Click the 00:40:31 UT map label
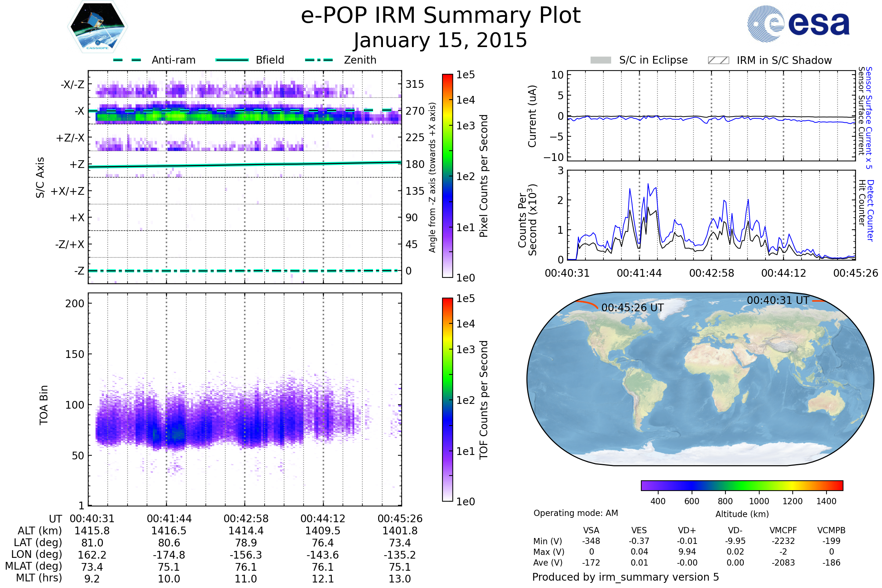The width and height of the screenshot is (882, 588). point(778,300)
